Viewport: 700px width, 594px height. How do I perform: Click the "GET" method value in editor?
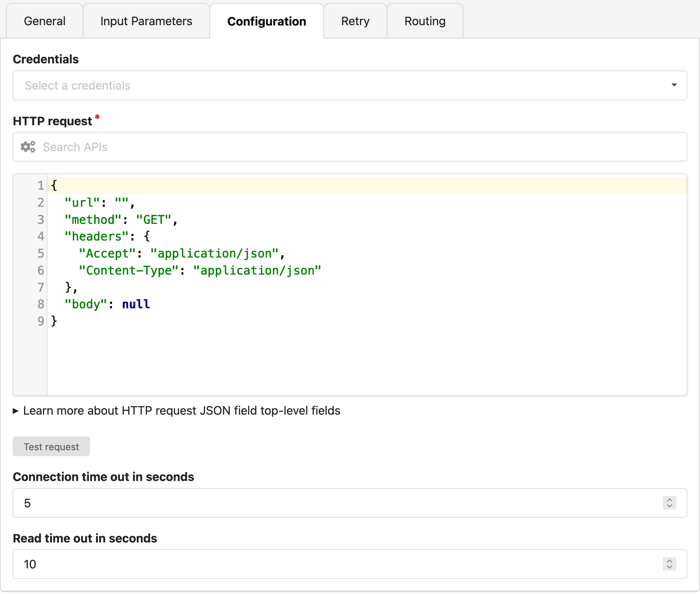tap(154, 220)
